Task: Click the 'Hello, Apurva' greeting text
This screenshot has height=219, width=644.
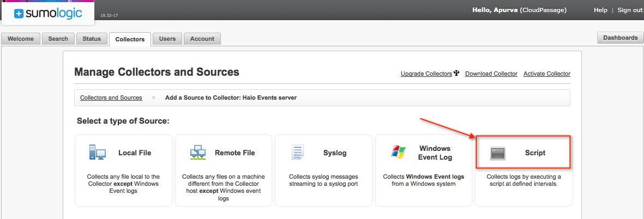Action: [x=495, y=10]
